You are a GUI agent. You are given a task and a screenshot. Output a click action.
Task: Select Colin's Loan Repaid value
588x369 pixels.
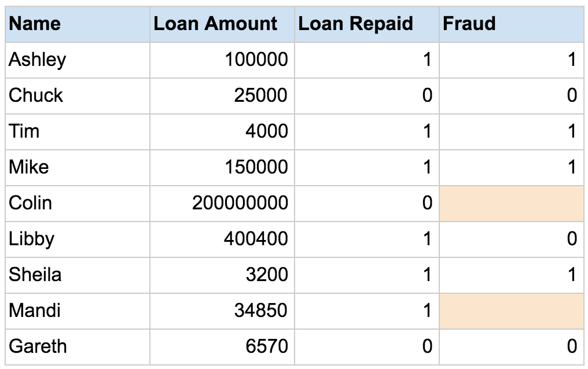pos(366,203)
